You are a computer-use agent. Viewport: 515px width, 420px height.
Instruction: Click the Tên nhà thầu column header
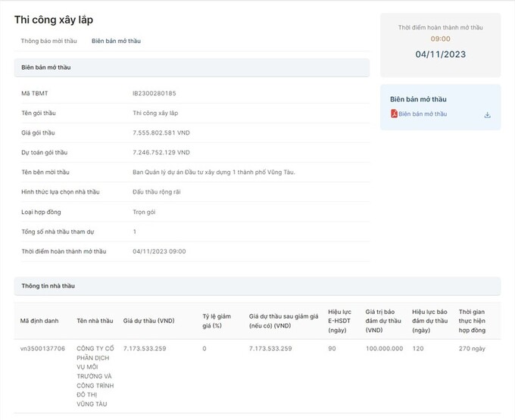tap(95, 321)
